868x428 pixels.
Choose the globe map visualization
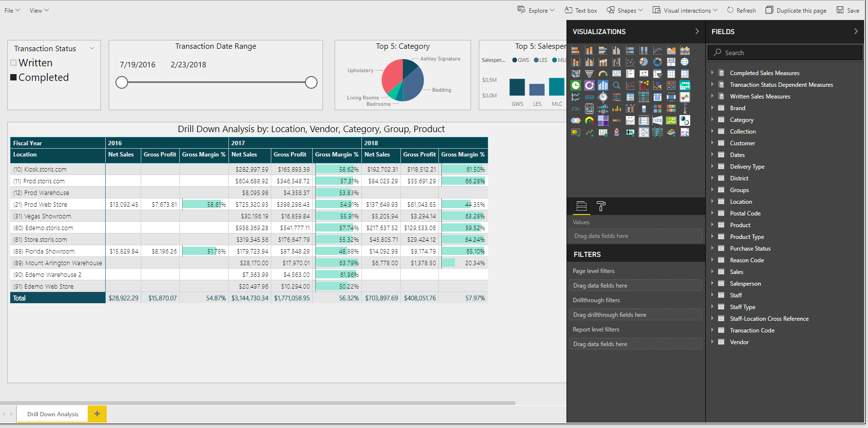coord(685,62)
